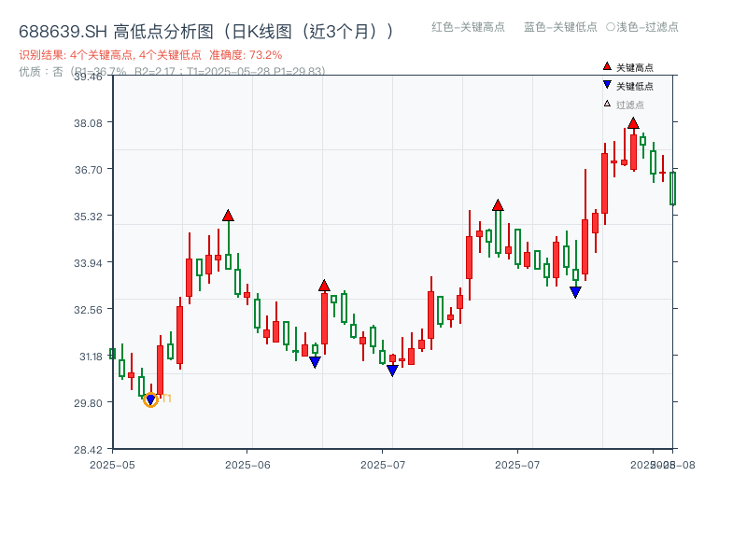Select the grayed 过滤点 legend triangle icon
This screenshot has height=560, width=747.
point(607,104)
